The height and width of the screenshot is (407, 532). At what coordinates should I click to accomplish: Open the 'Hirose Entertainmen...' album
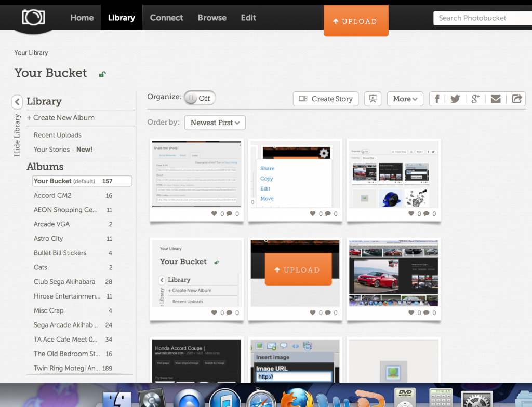[x=73, y=296]
